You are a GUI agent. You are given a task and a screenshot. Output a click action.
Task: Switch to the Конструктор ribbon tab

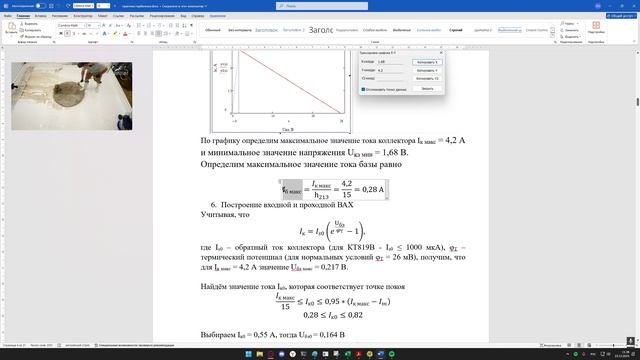[x=83, y=16]
